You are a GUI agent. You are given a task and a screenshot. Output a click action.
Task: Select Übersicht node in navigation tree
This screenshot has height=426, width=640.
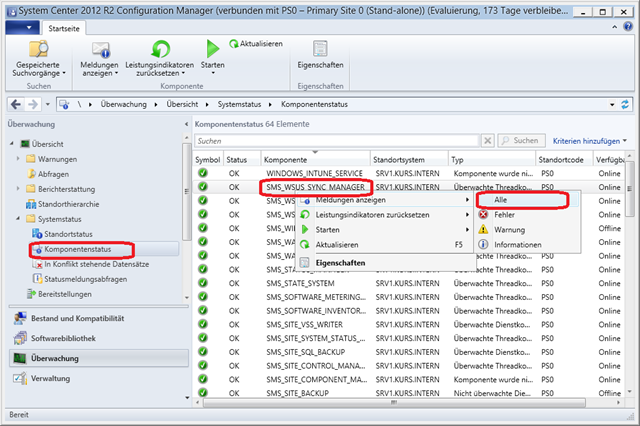coord(47,144)
